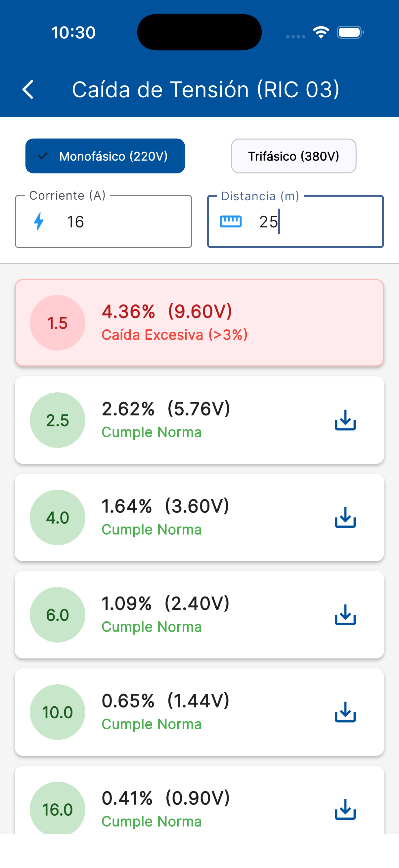The width and height of the screenshot is (399, 868).
Task: Switch to Trifásico (380V) option
Action: pyautogui.click(x=293, y=156)
